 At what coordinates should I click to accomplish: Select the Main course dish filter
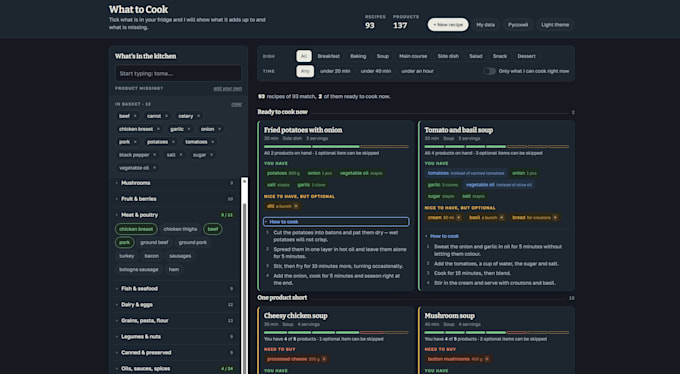pyautogui.click(x=413, y=56)
